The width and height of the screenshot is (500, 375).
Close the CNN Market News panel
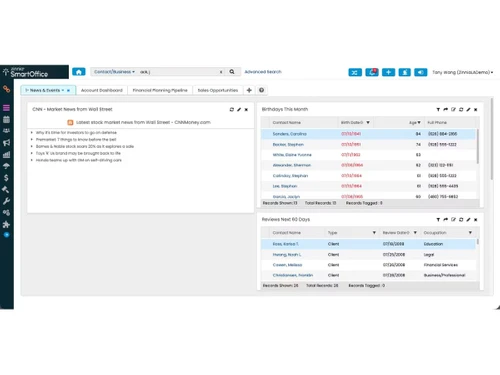pyautogui.click(x=246, y=109)
